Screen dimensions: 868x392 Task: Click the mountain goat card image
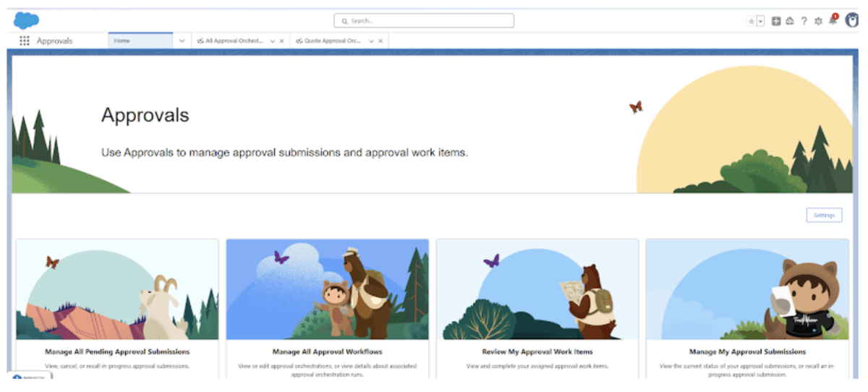(x=117, y=289)
